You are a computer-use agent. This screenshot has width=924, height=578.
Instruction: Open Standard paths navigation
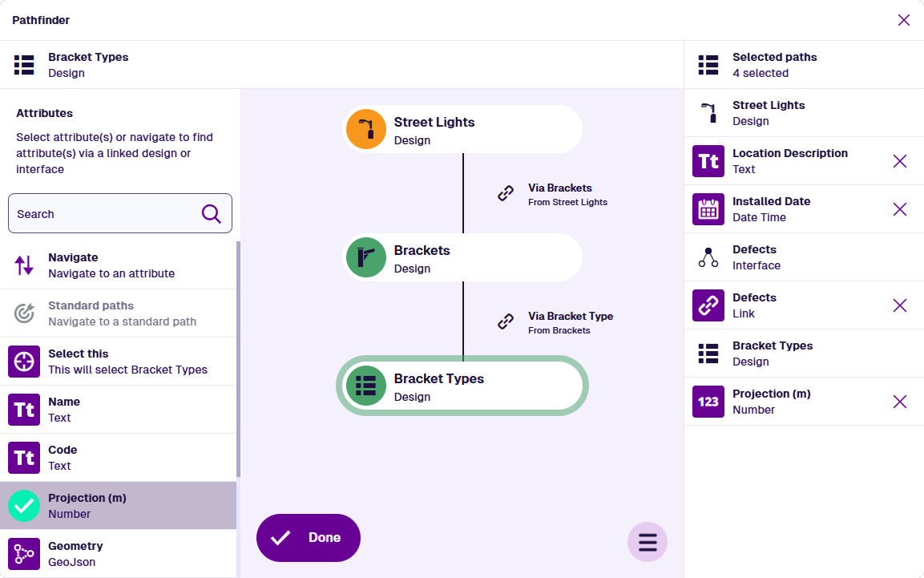pyautogui.click(x=119, y=313)
